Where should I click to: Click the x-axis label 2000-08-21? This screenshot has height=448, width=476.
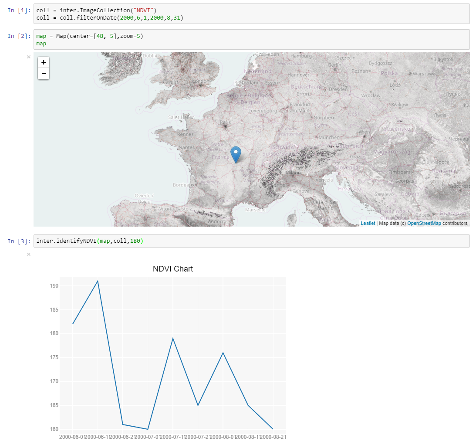(x=273, y=437)
